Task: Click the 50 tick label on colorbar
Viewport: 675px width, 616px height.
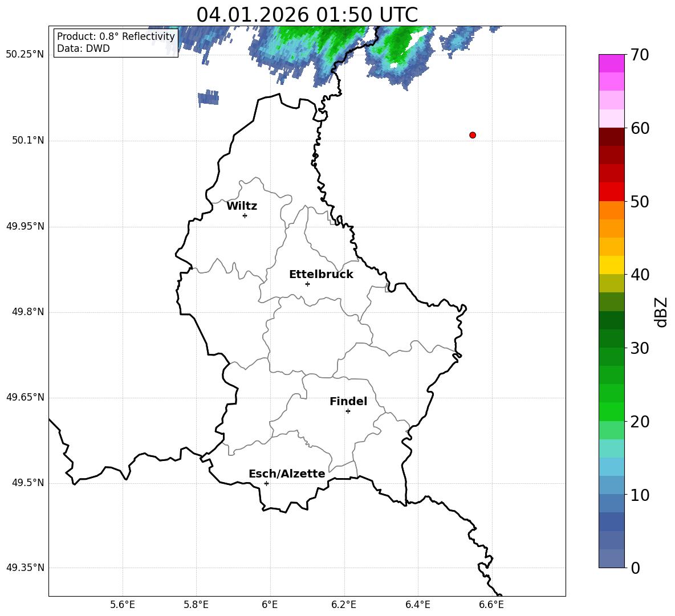Action: 639,202
